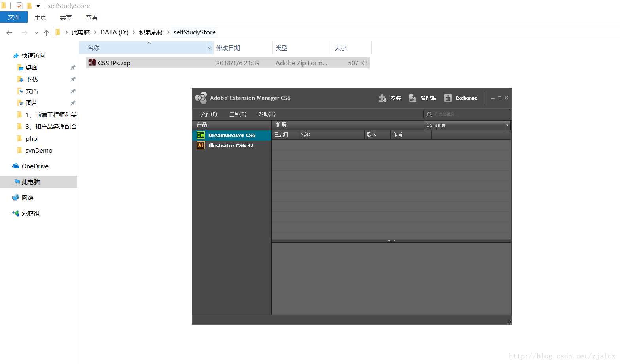Click the search field in Extension Manager
This screenshot has width=620, height=364.
point(467,114)
